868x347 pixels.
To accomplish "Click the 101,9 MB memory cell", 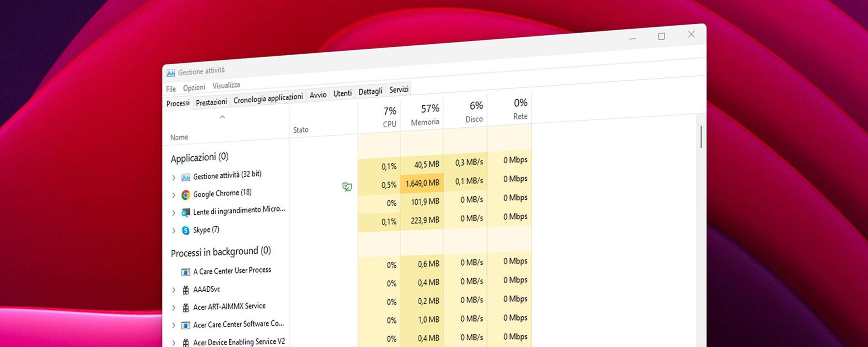I will point(422,202).
